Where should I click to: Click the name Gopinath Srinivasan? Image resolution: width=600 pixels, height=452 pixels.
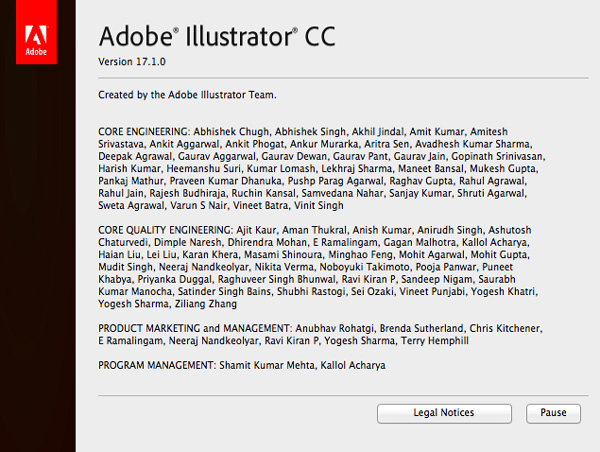point(497,156)
